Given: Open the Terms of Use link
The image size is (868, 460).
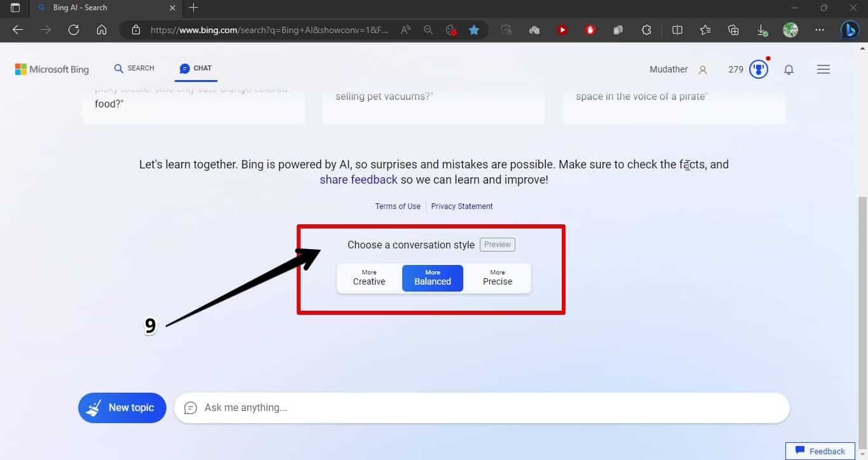Looking at the screenshot, I should coord(398,206).
